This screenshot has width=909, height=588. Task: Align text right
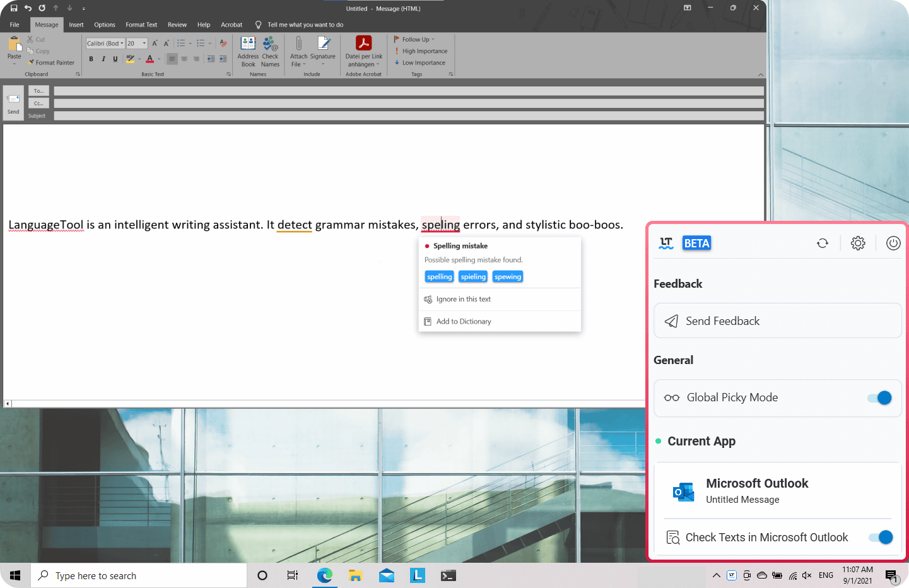(x=196, y=59)
